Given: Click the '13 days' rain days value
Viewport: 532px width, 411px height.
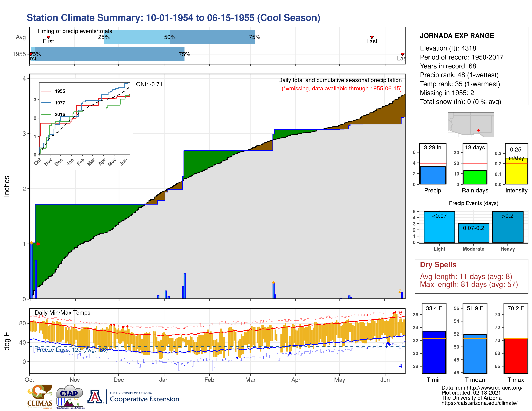Looking at the screenshot, I should click(475, 147).
